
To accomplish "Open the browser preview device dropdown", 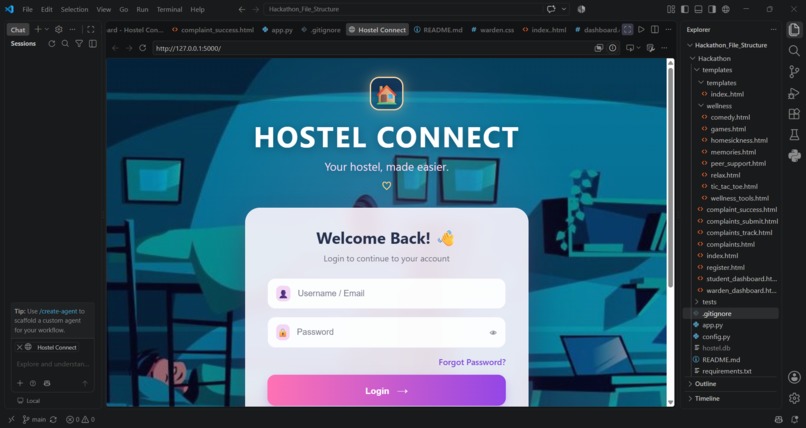I will pos(638,48).
